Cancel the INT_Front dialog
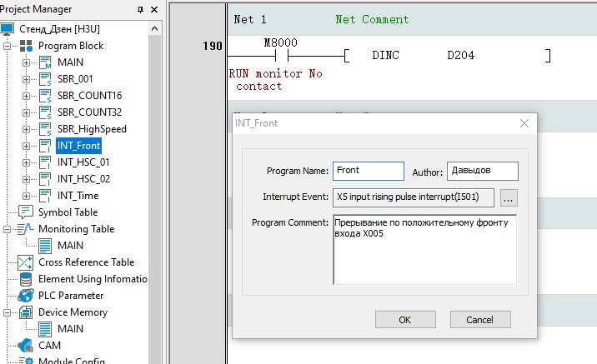 [x=480, y=320]
